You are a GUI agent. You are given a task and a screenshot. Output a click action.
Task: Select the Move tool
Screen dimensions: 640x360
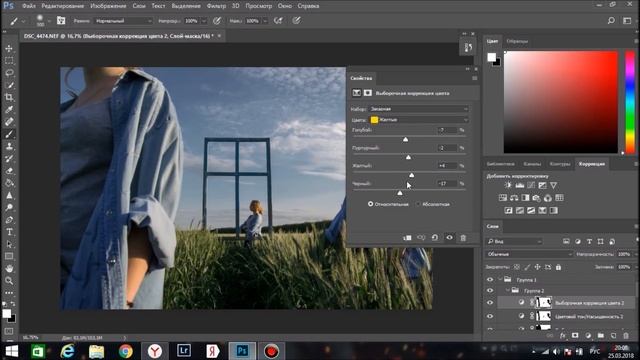pyautogui.click(x=9, y=49)
